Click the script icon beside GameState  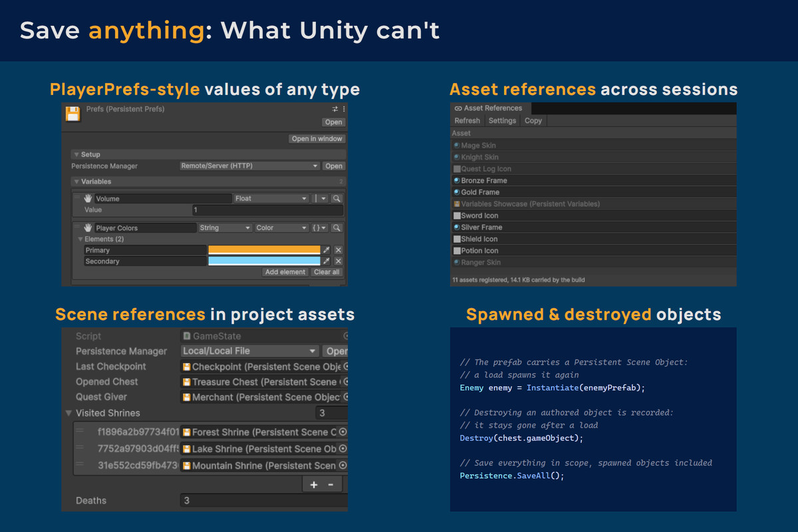point(187,336)
